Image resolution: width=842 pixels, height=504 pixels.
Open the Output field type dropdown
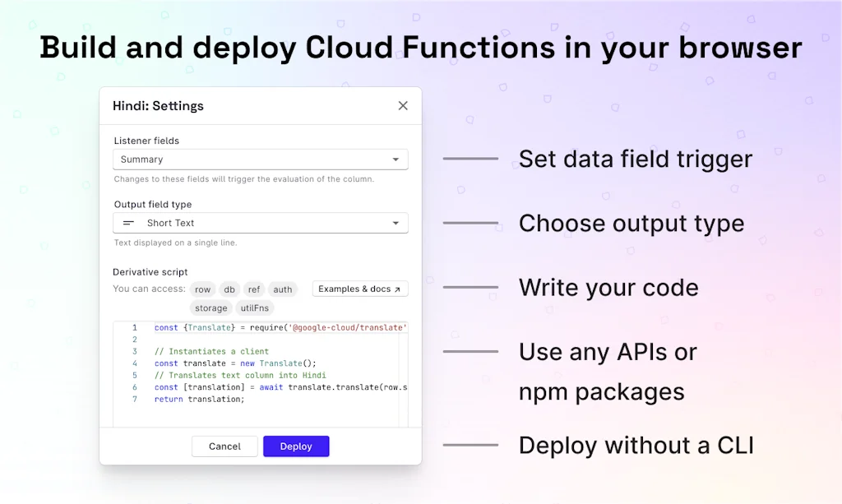260,223
